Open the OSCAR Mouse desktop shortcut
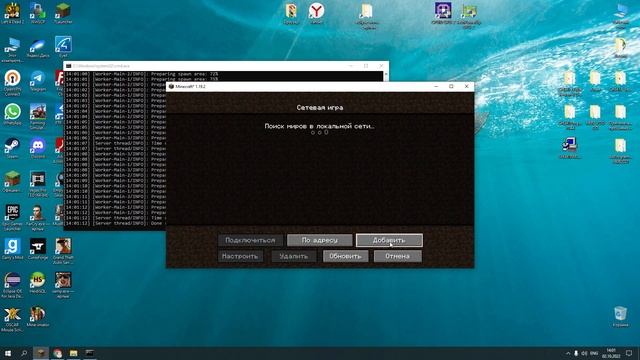This screenshot has width=640, height=360. click(x=12, y=319)
